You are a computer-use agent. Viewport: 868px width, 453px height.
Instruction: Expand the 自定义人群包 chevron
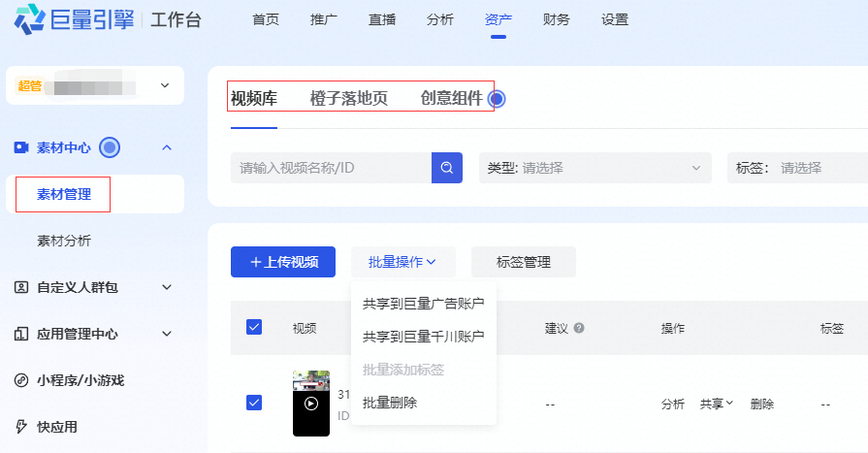(x=167, y=287)
